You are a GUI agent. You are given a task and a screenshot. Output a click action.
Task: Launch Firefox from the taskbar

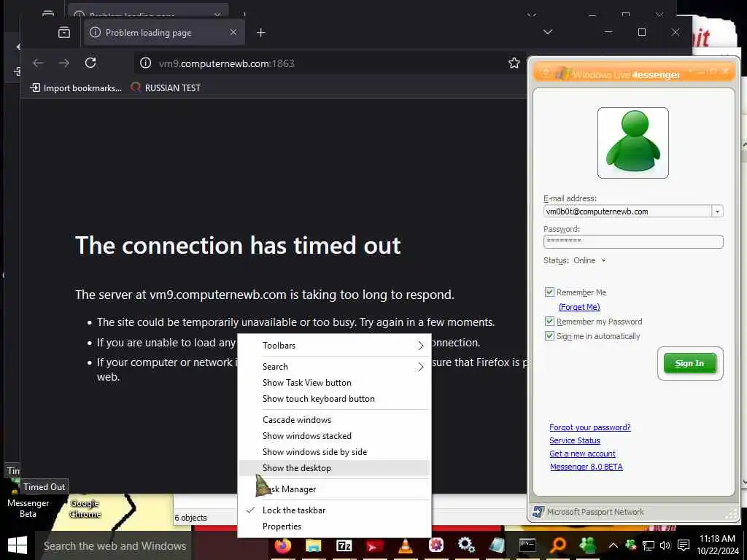(x=283, y=545)
